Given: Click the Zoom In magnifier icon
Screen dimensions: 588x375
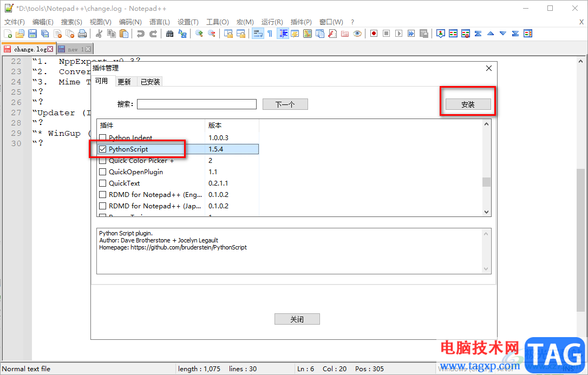Looking at the screenshot, I should pos(199,34).
